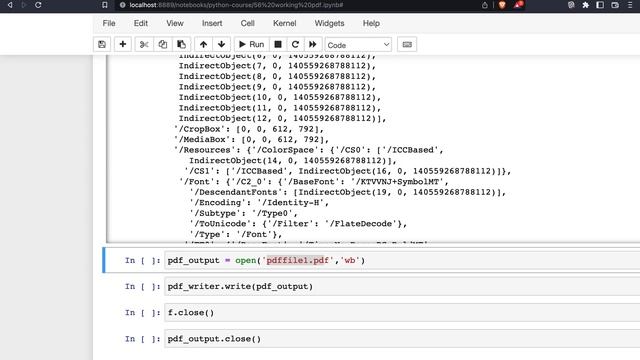
Task: Open the Insert menu
Action: [x=212, y=23]
